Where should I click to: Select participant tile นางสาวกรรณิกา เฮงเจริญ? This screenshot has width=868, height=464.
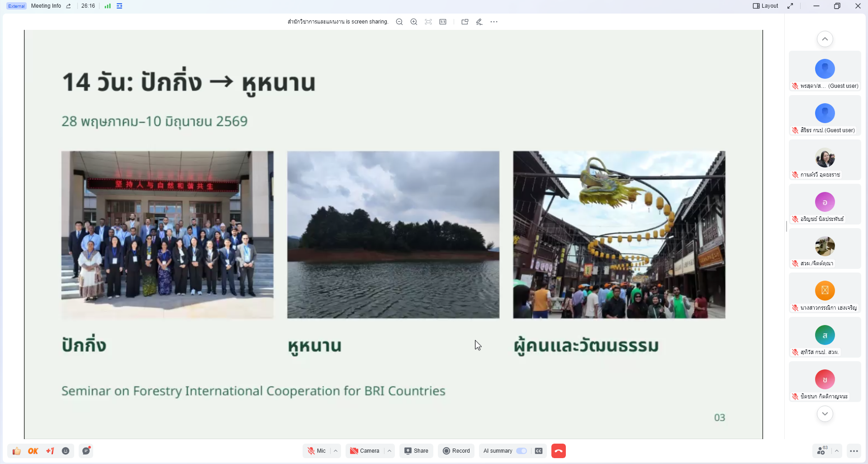pyautogui.click(x=825, y=293)
